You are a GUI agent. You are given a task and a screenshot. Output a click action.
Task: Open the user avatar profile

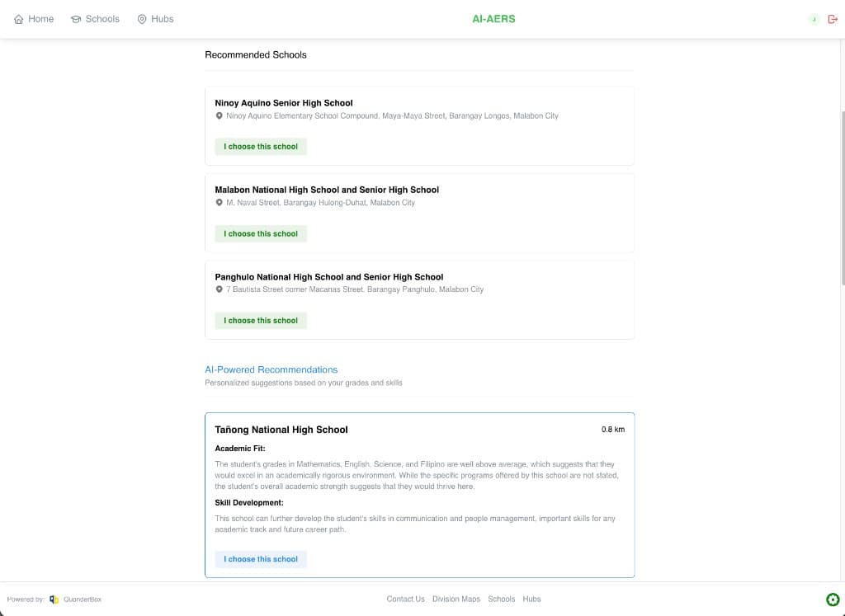[814, 19]
